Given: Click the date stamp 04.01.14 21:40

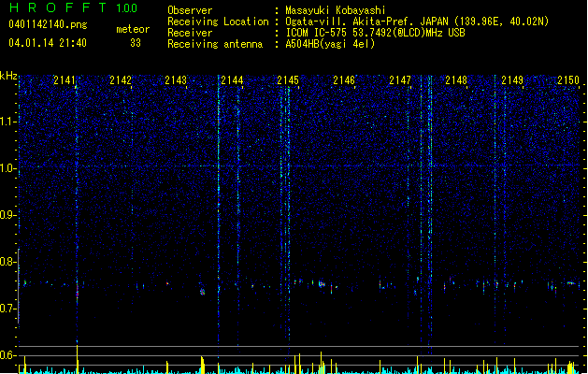Looking at the screenshot, I should click(48, 43).
